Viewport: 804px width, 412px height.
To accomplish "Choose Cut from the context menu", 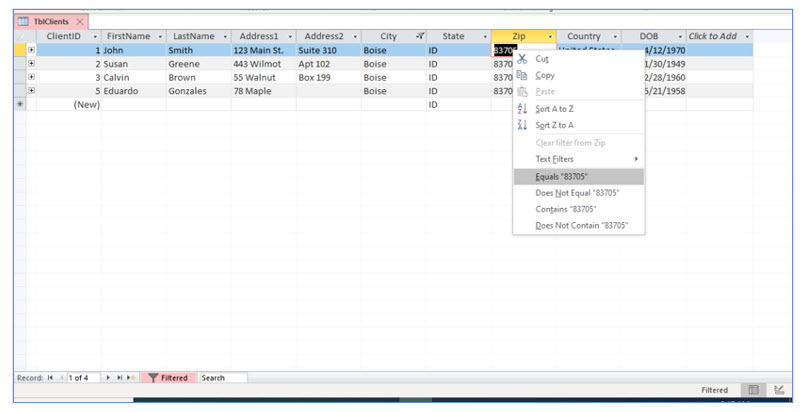I will click(x=578, y=59).
